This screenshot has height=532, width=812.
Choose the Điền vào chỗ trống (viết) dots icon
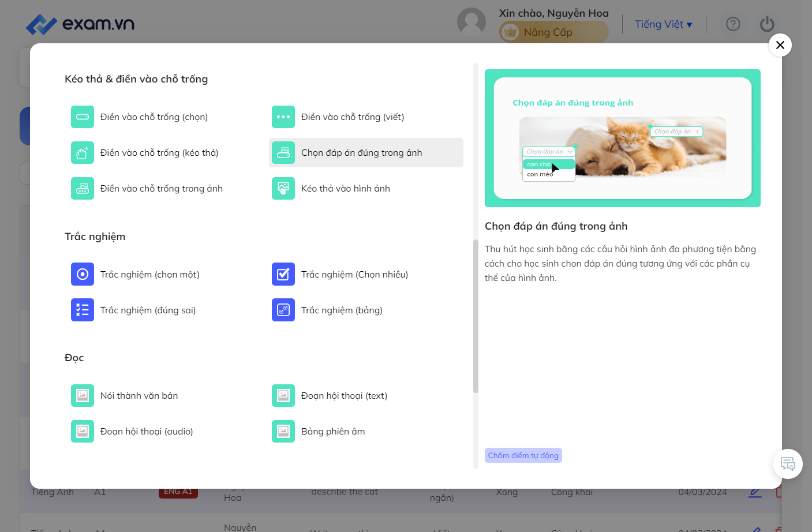click(x=283, y=117)
